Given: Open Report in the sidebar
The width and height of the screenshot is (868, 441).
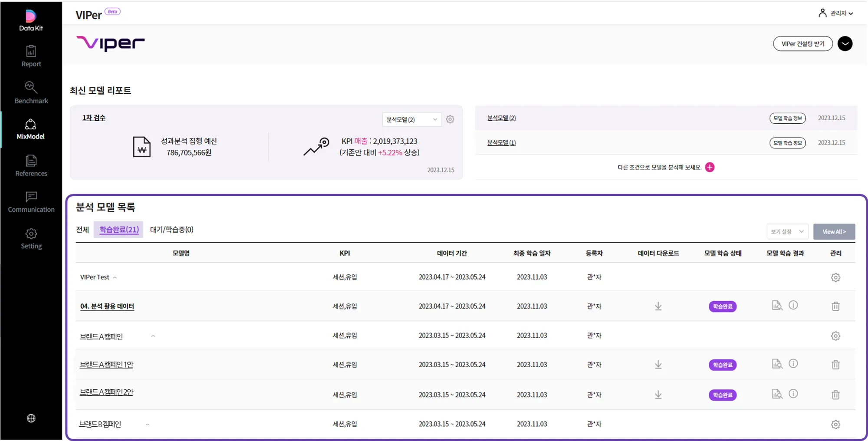Looking at the screenshot, I should (x=31, y=56).
